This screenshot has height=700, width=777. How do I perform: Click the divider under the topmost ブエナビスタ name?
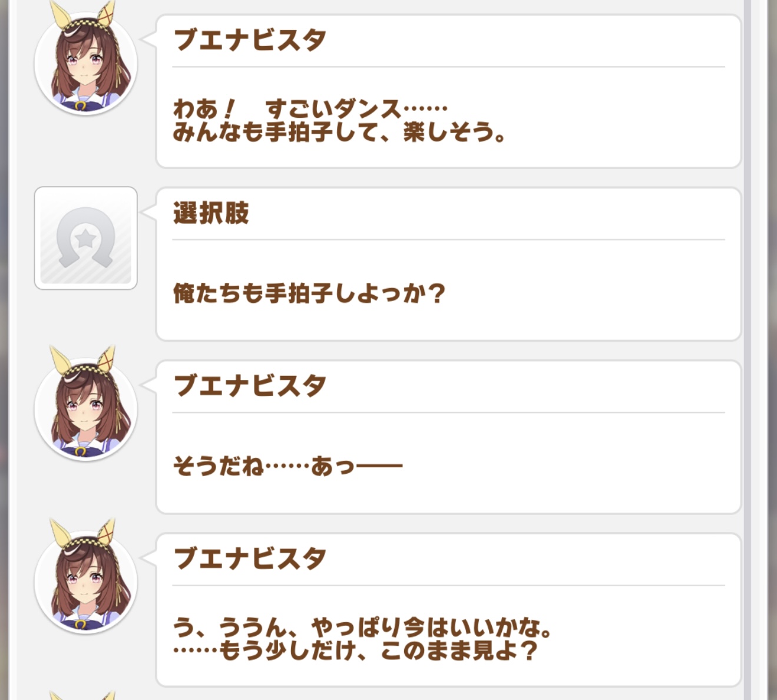tap(448, 67)
